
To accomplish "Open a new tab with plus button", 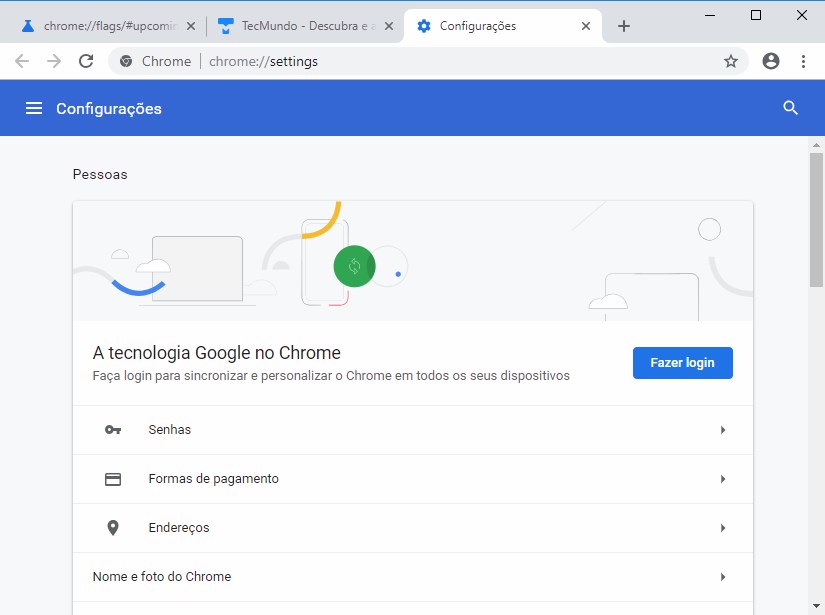I will click(x=623, y=26).
